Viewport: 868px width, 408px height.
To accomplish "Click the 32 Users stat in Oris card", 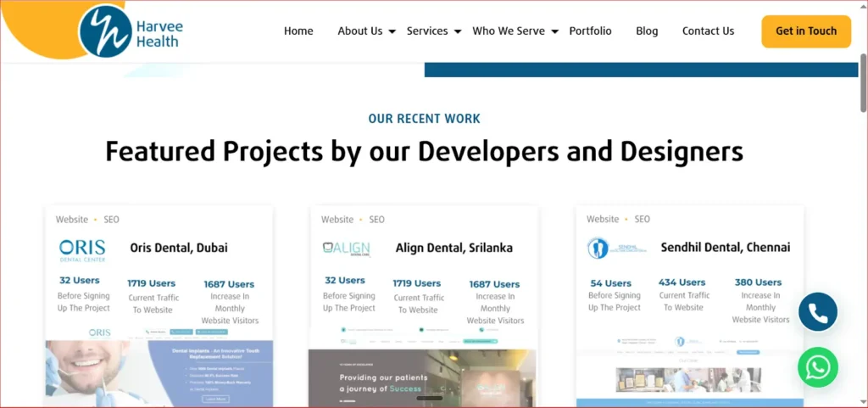I will pyautogui.click(x=79, y=280).
